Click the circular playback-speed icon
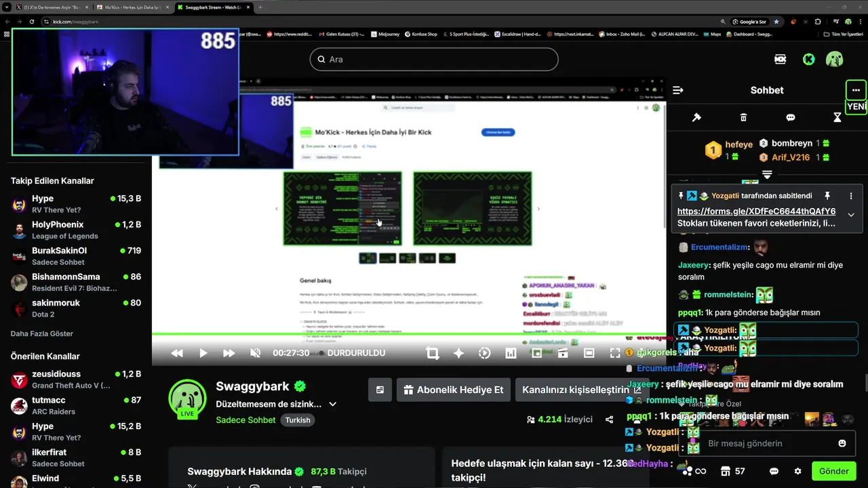This screenshot has height=488, width=868. coord(484,353)
